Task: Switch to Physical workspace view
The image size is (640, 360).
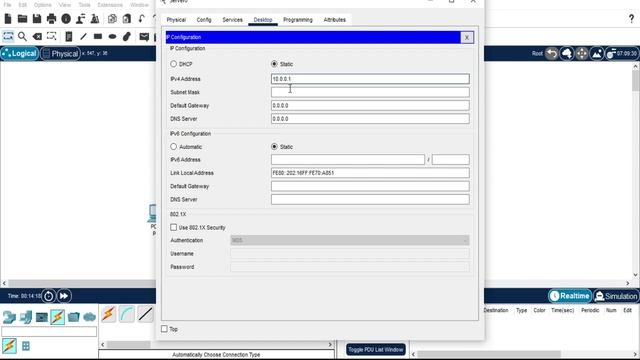Action: click(x=60, y=53)
